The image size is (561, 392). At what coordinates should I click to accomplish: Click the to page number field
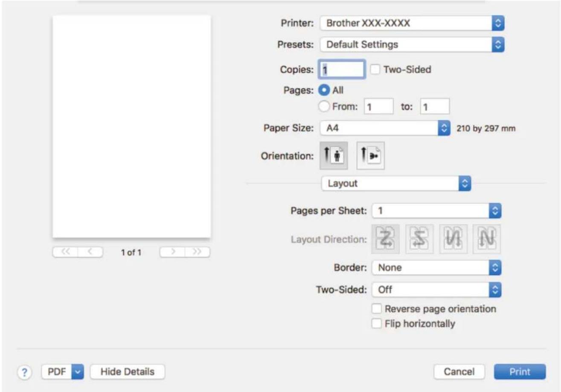click(x=435, y=106)
